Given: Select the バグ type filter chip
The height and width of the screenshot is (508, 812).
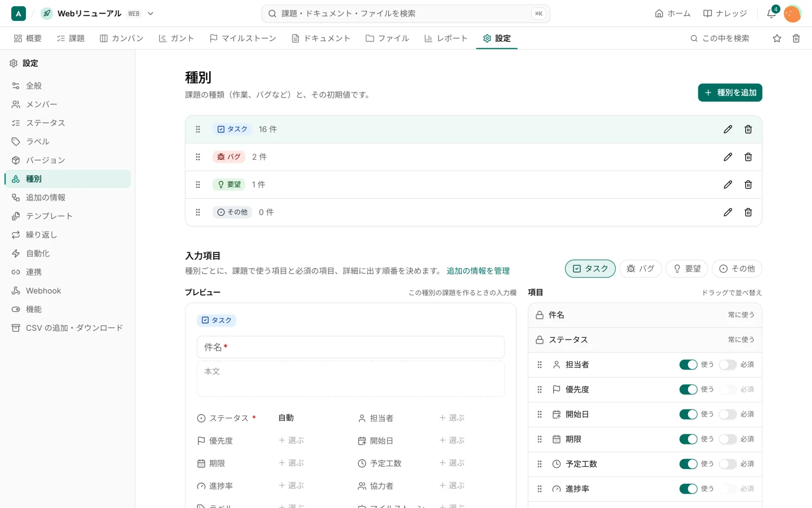Looking at the screenshot, I should point(640,269).
